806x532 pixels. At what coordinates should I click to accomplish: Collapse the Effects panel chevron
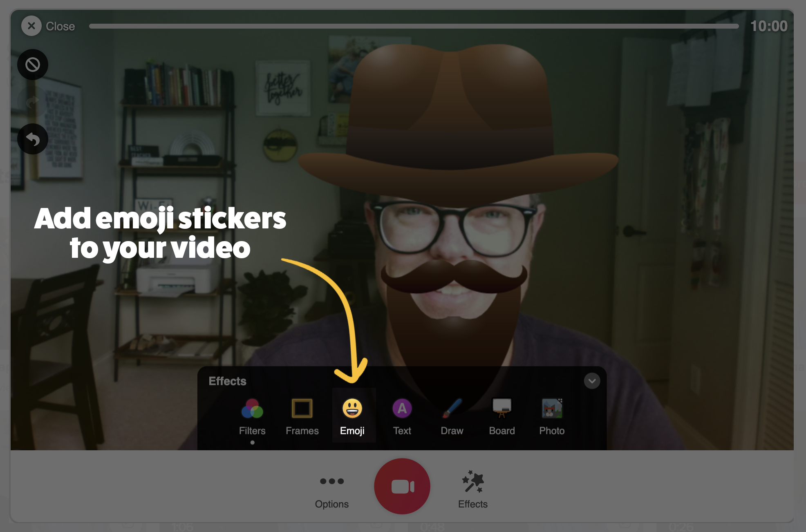[592, 381]
